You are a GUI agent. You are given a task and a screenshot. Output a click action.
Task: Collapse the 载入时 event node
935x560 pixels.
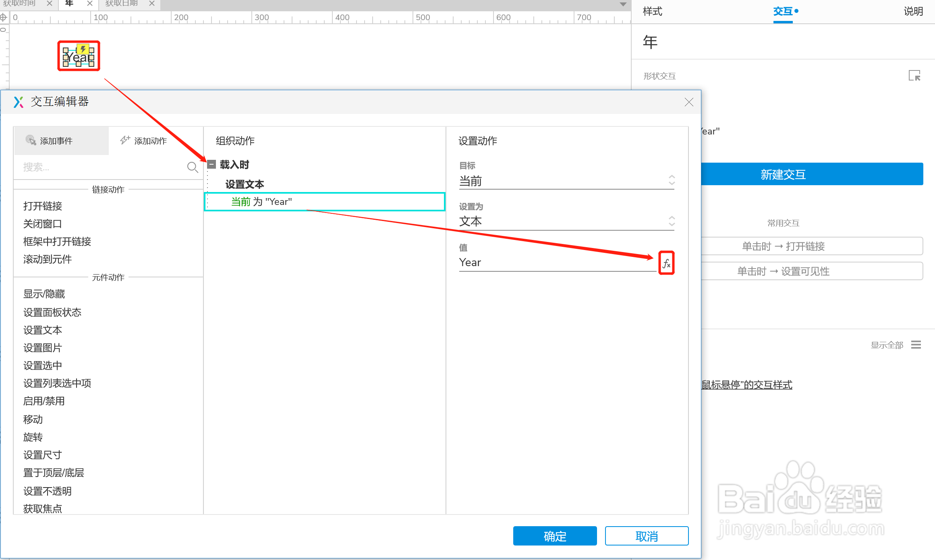(x=212, y=164)
